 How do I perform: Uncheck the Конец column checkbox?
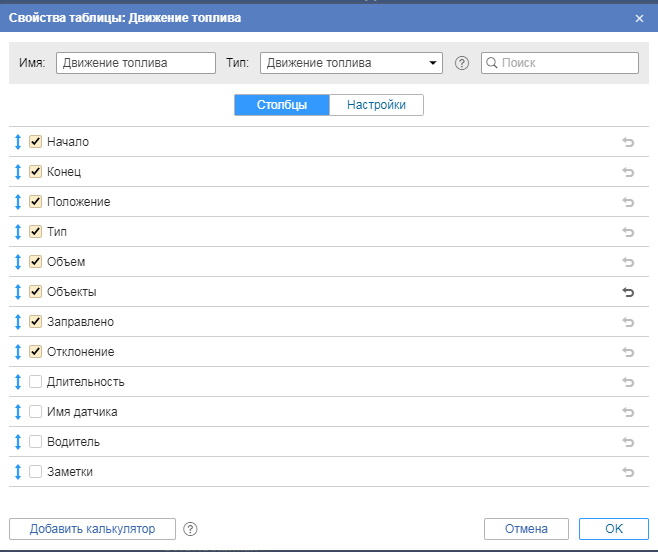coord(35,172)
